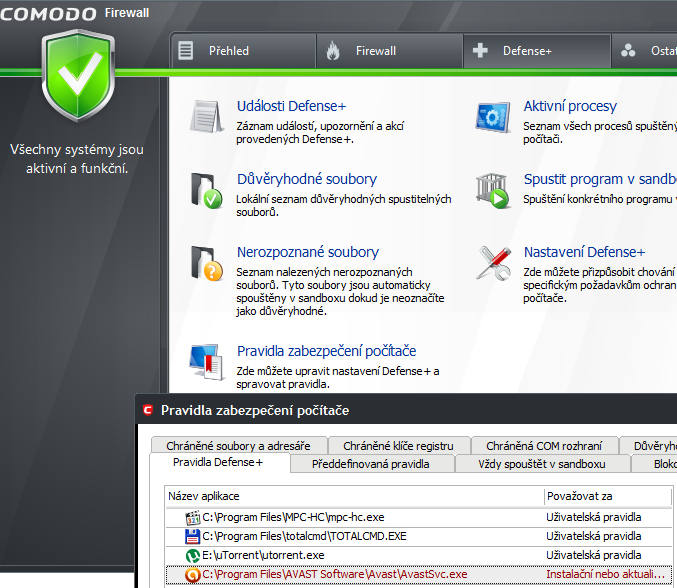Open the Důvěryhodné soubory link
The width and height of the screenshot is (677, 588).
tap(307, 179)
